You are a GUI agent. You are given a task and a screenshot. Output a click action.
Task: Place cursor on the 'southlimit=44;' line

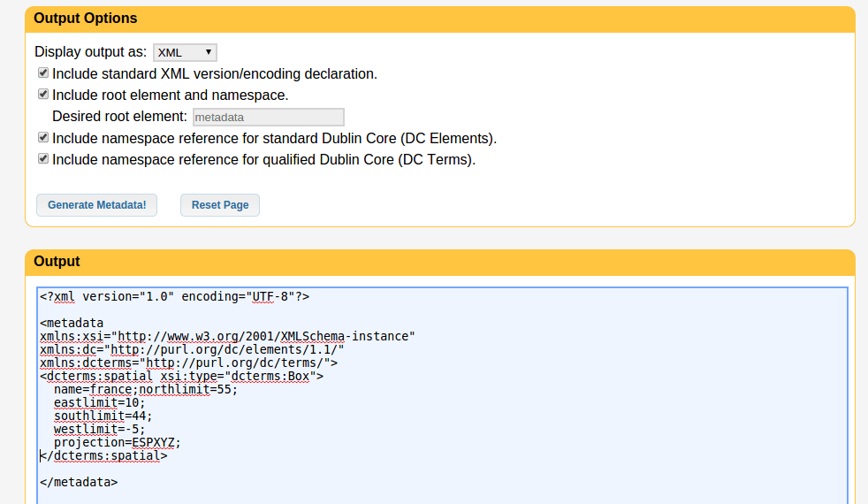coord(103,416)
